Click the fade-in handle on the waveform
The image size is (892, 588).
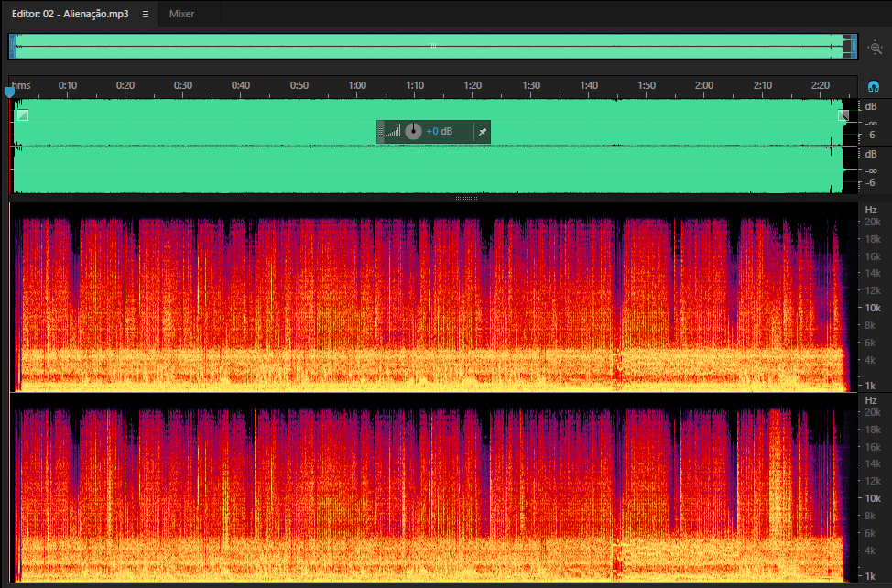pos(23,115)
